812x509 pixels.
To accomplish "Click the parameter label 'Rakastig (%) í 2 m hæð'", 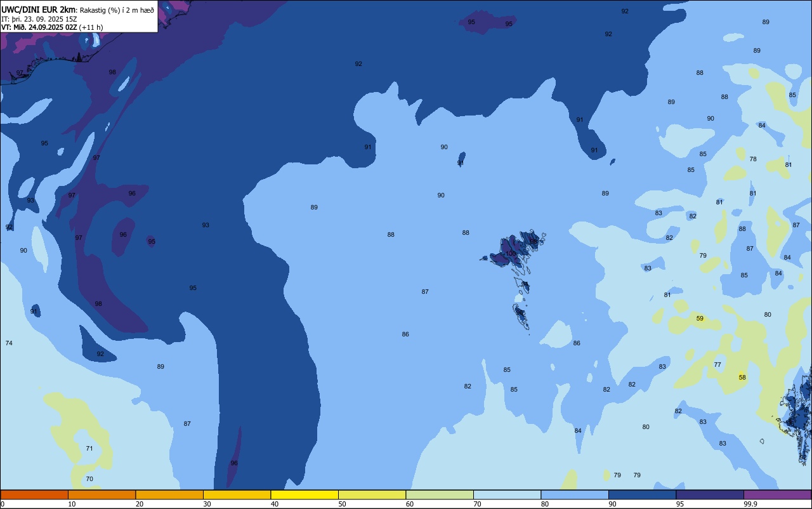I will point(117,10).
